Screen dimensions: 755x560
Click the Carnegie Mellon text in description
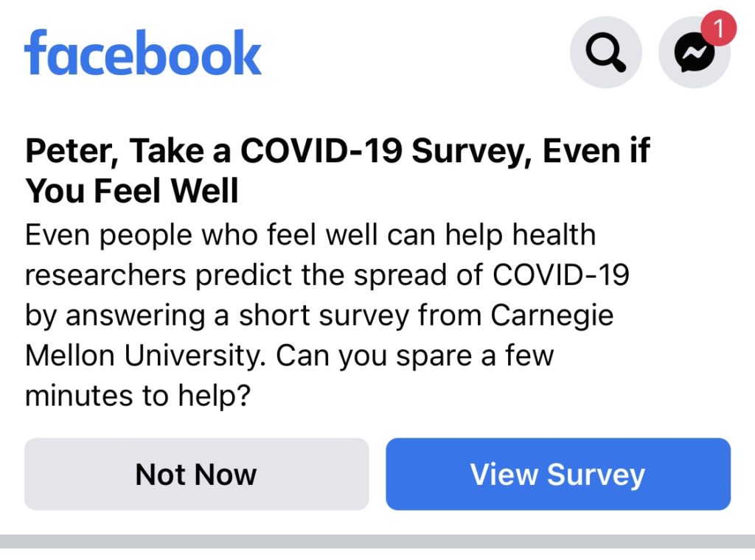pyautogui.click(x=552, y=315)
